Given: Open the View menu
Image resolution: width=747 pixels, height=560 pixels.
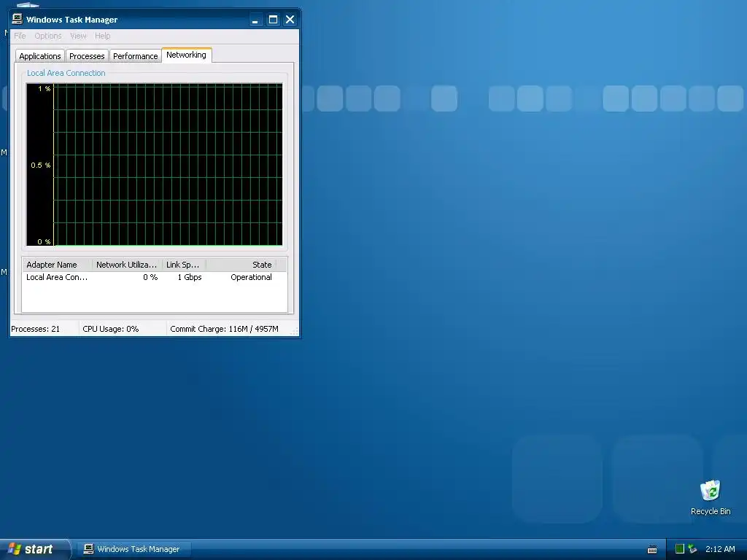Looking at the screenshot, I should tap(78, 36).
